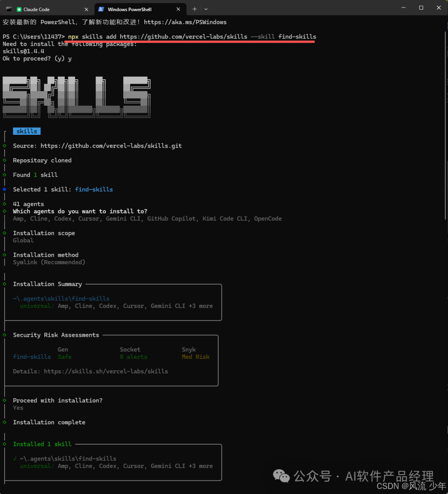Click the blue 'skills' badge heading
This screenshot has width=448, height=494.
[27, 131]
